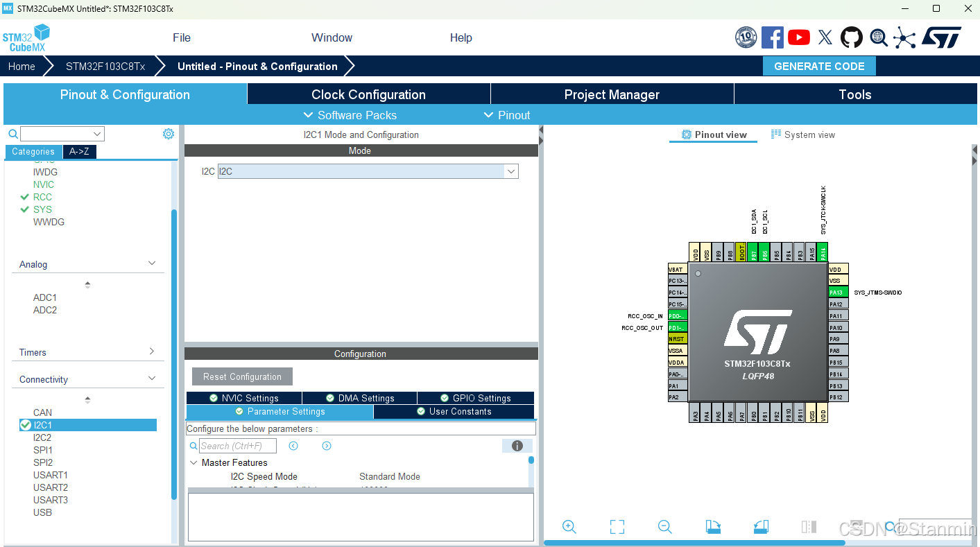Rotate chip clockwise icon

pos(713,527)
